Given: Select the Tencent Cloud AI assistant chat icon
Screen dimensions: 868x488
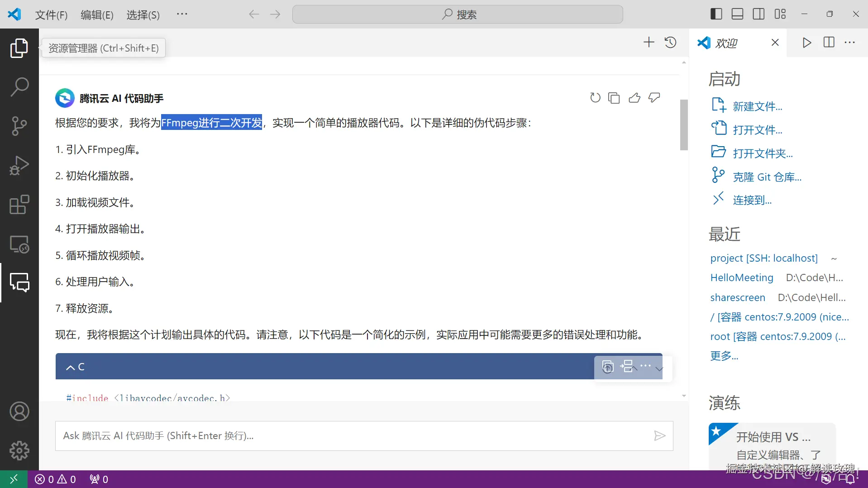Looking at the screenshot, I should [x=19, y=282].
